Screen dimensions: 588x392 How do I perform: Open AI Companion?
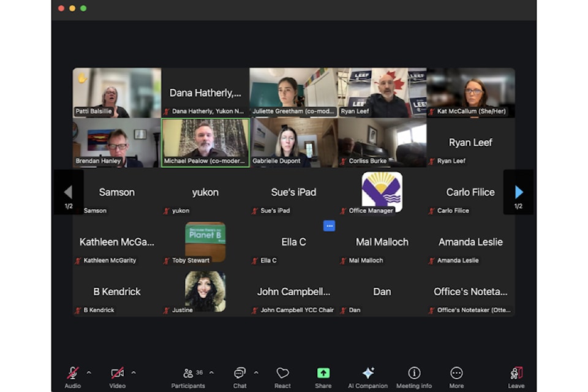click(367, 372)
